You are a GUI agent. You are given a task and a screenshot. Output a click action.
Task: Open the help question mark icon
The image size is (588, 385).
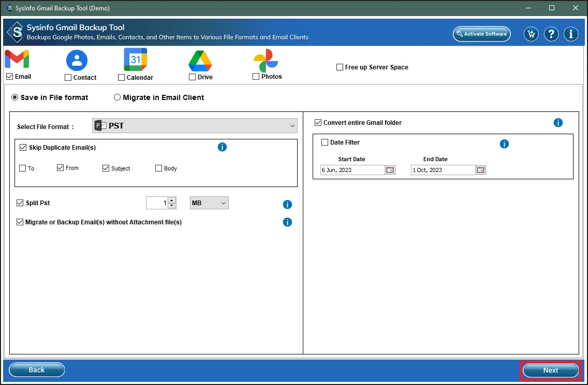551,34
